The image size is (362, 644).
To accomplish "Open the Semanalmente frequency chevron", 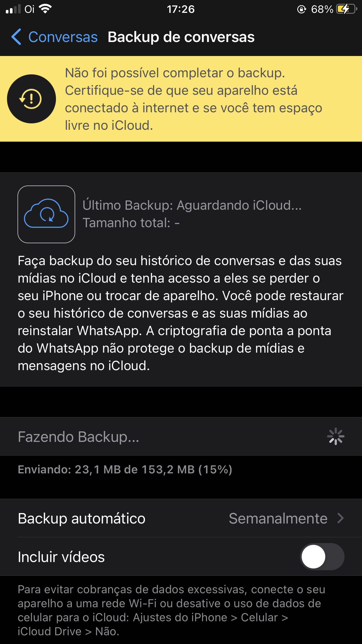I will pyautogui.click(x=340, y=518).
